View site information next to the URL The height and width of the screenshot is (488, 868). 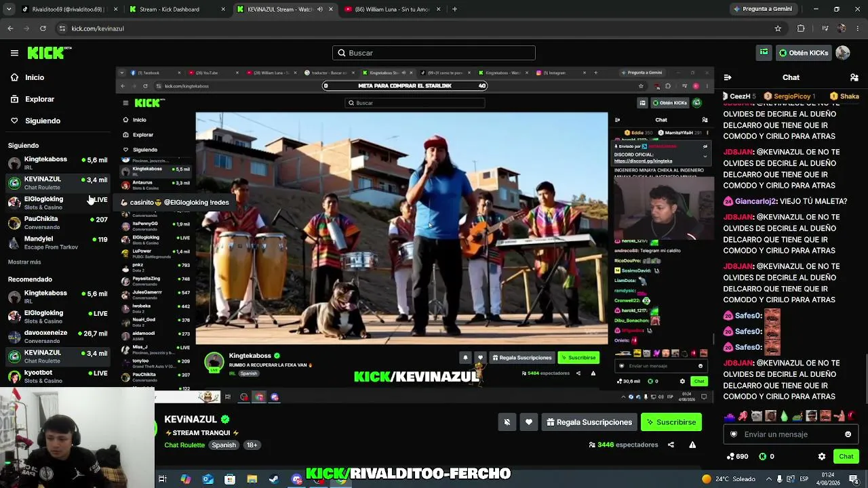pyautogui.click(x=62, y=28)
